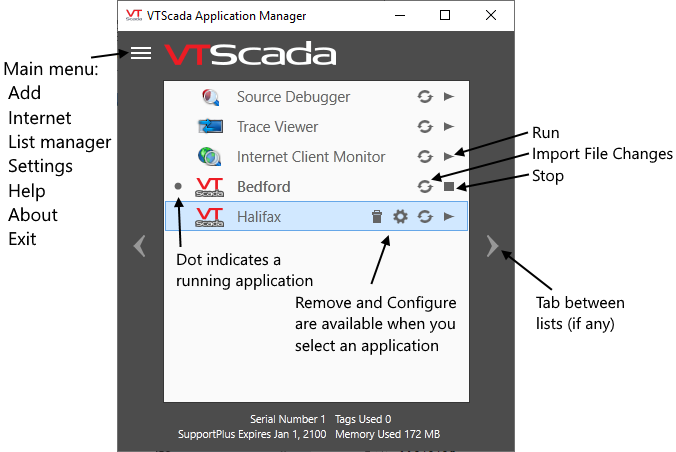The width and height of the screenshot is (676, 452).
Task: Import file changes for Halifax
Action: pos(425,216)
